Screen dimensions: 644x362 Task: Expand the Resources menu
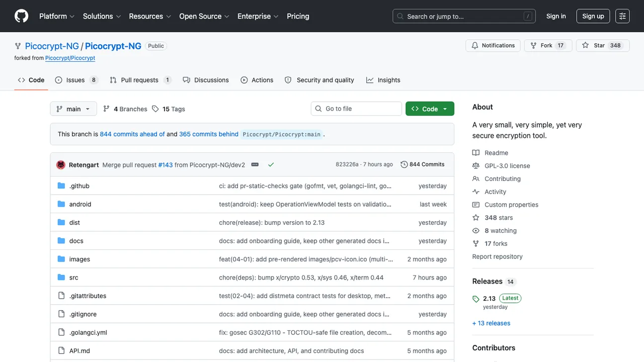pyautogui.click(x=150, y=16)
